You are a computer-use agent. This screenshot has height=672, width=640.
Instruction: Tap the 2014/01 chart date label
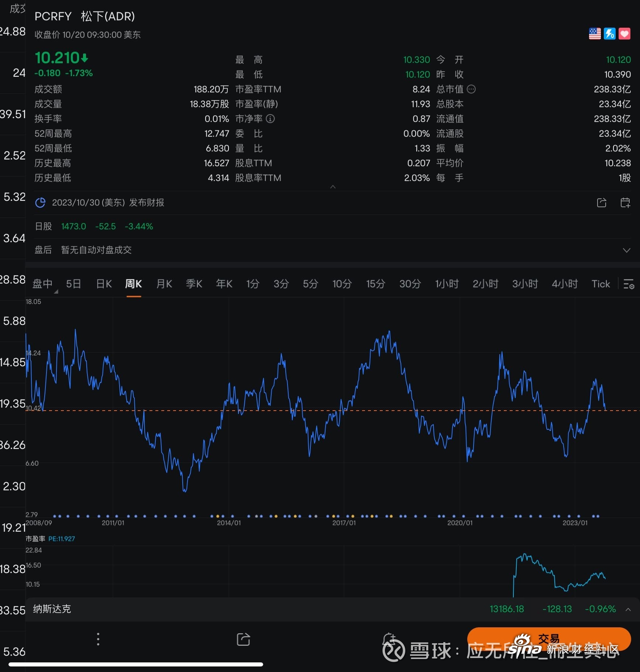(229, 523)
